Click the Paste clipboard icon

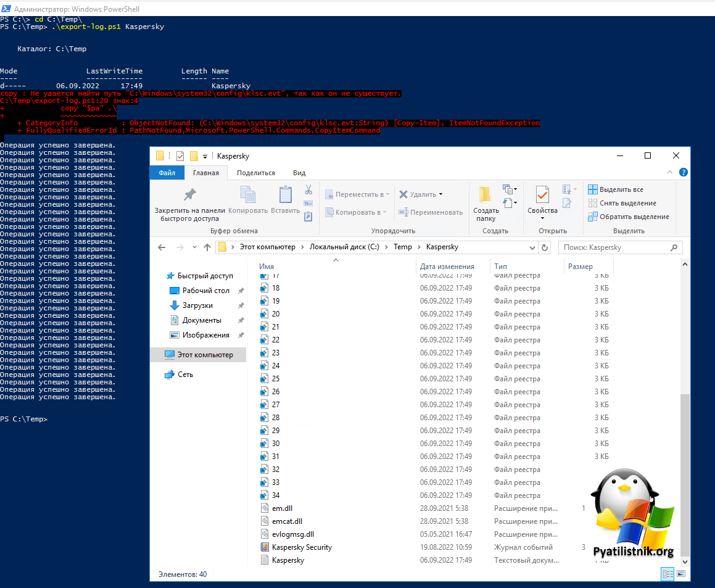[x=285, y=196]
